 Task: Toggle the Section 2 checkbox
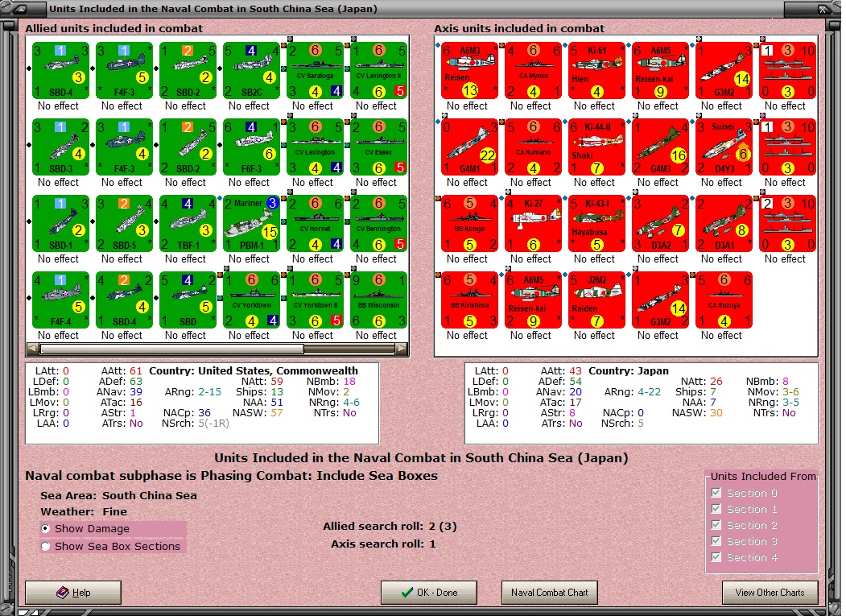tap(716, 525)
